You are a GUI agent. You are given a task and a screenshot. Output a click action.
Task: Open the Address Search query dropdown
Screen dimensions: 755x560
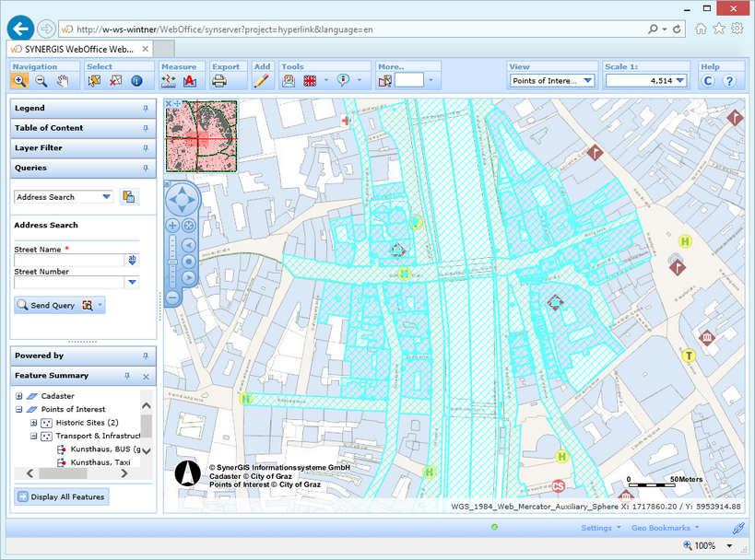(x=104, y=197)
